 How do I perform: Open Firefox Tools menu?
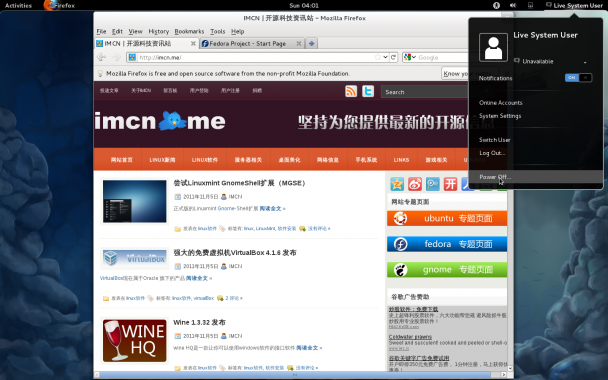pyautogui.click(x=218, y=31)
